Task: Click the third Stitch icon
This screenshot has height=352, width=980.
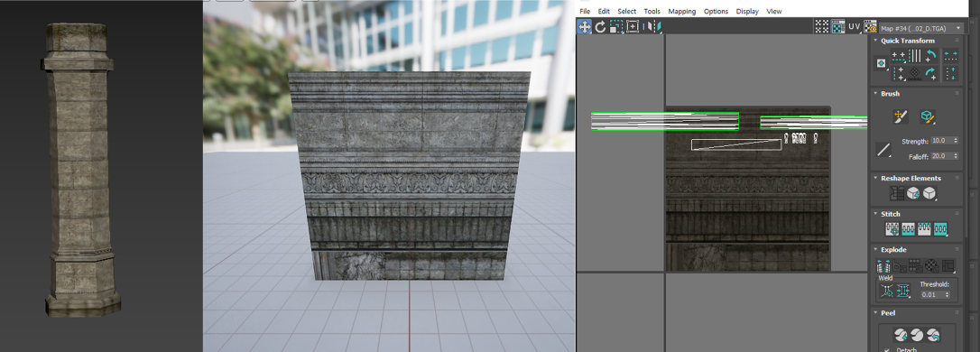Action: 924,229
